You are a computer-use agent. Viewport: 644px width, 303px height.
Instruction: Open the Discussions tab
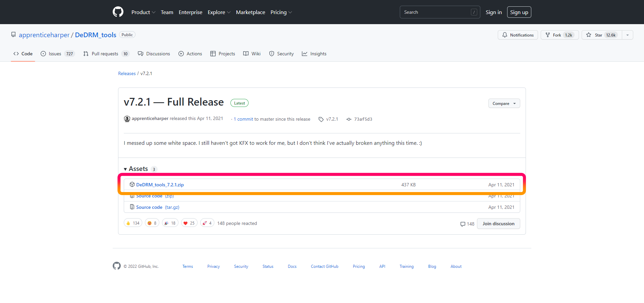tap(154, 54)
